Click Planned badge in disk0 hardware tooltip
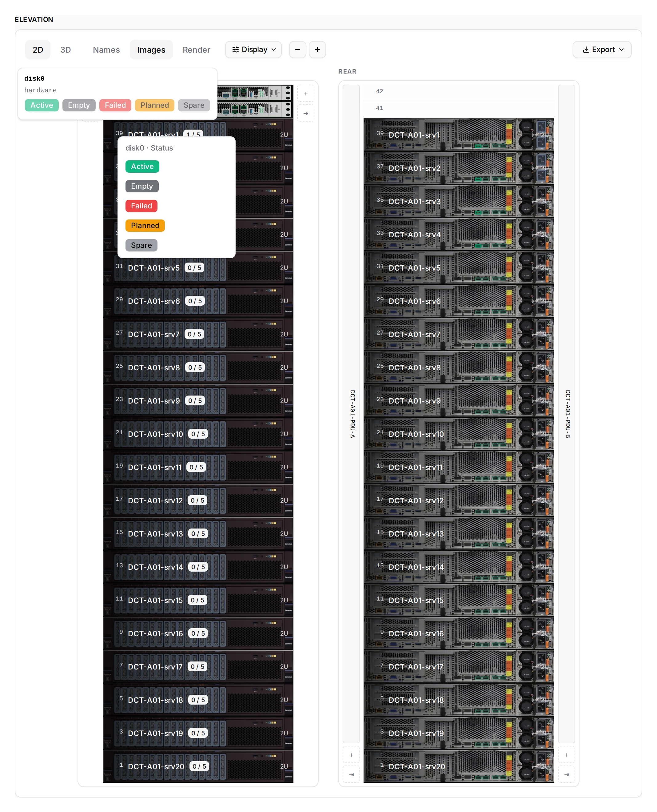Viewport: 657px width, 812px height. click(x=154, y=105)
